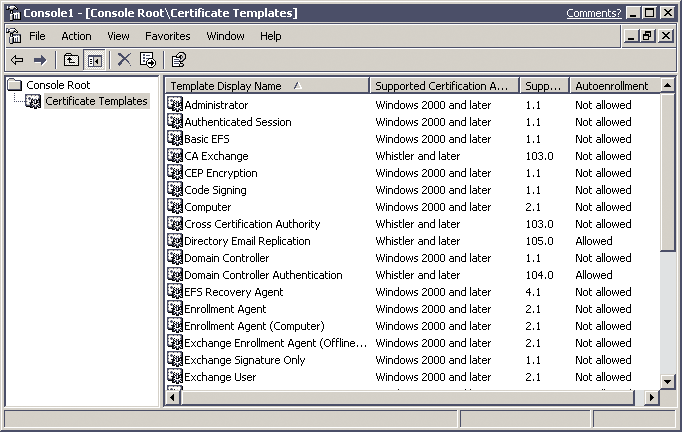Select Console Root in the tree

[x=57, y=85]
